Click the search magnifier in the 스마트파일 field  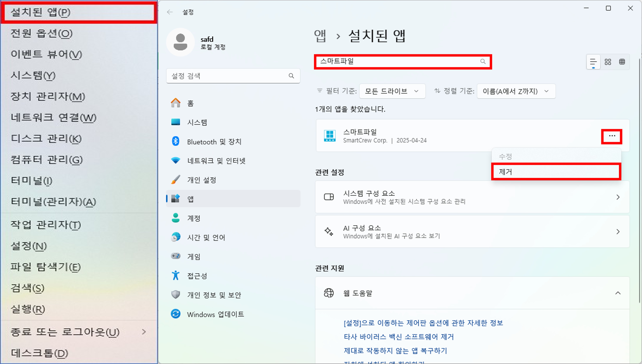[x=482, y=61]
